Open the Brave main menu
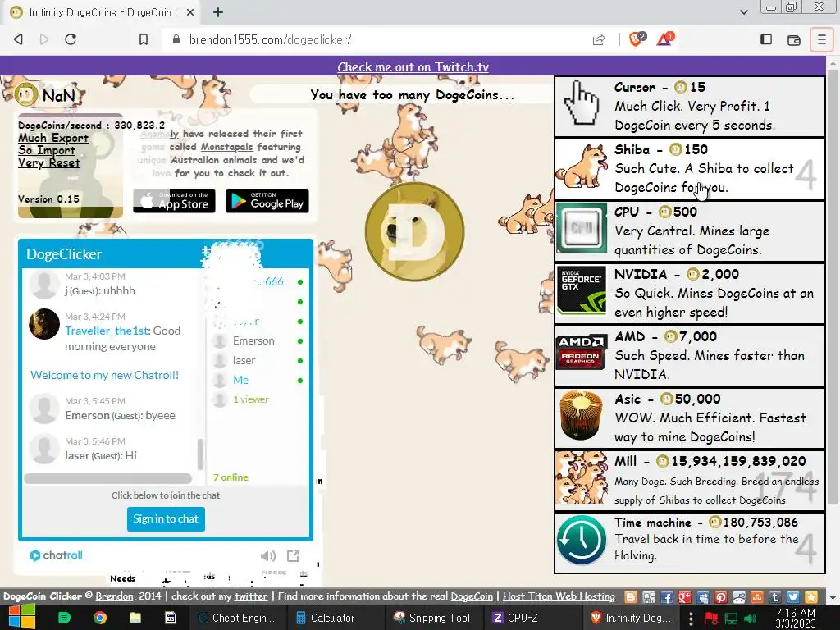The width and height of the screenshot is (840, 630). tap(821, 39)
